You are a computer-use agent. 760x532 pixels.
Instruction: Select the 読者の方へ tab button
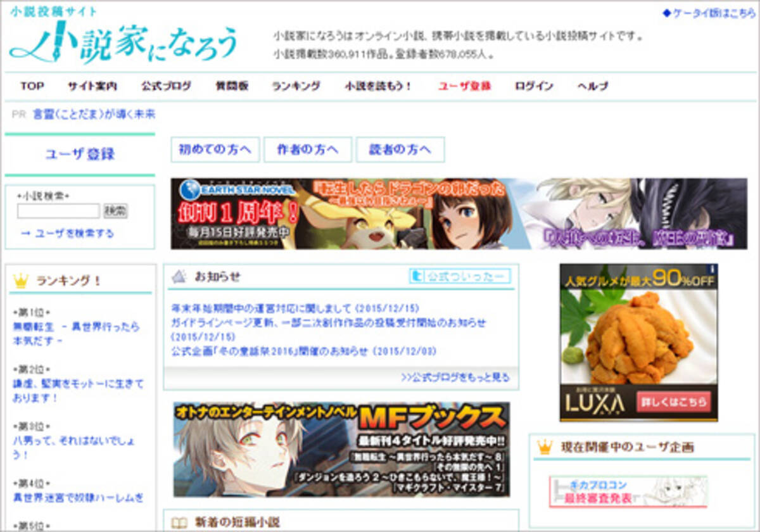click(400, 149)
